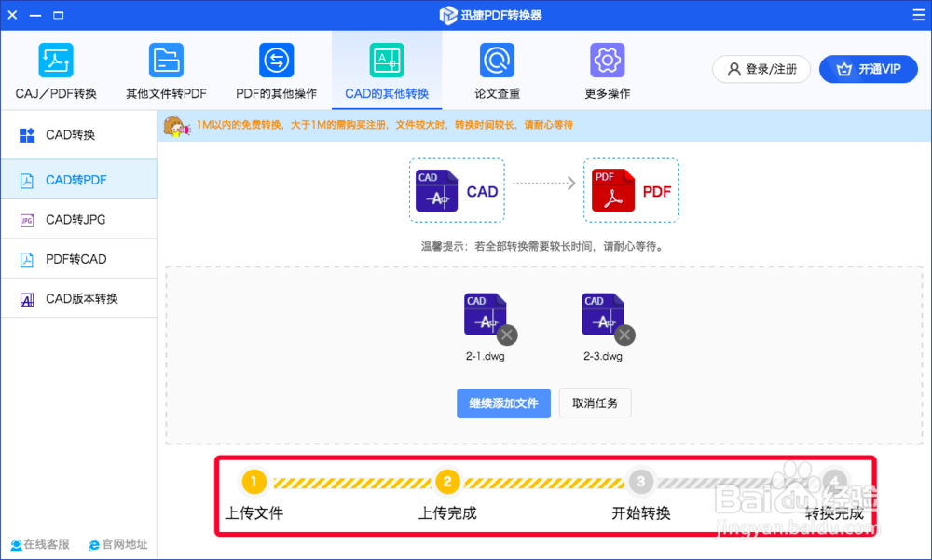Click the announcement mascot icon

point(176,126)
